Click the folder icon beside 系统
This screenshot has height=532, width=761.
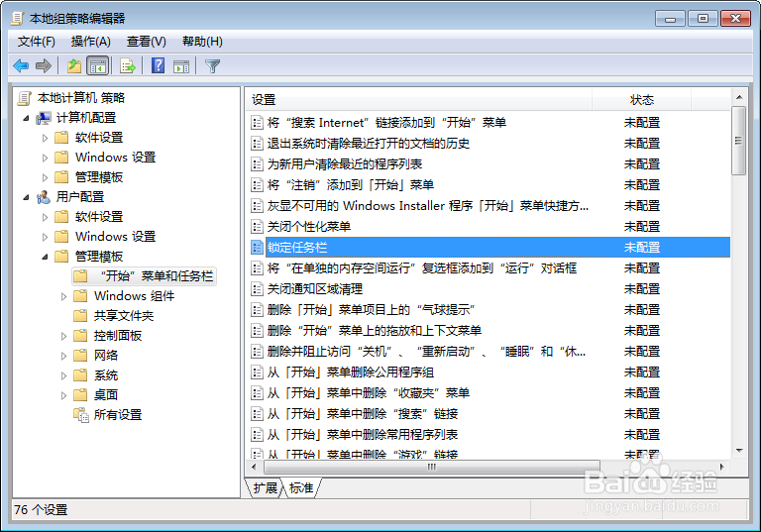pyautogui.click(x=80, y=375)
